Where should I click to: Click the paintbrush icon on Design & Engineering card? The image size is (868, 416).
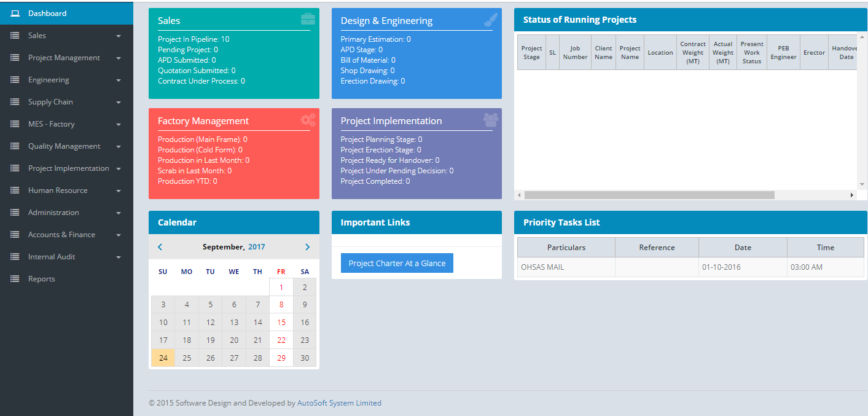[490, 20]
